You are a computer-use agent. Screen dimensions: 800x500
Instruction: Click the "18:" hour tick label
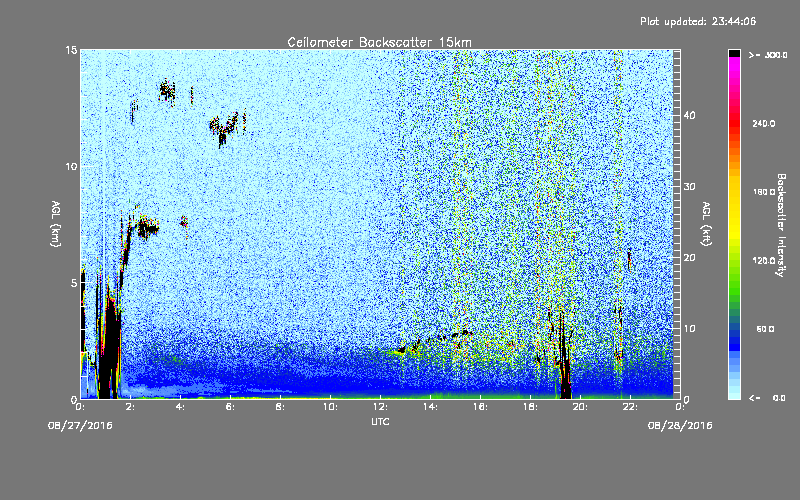pos(531,407)
